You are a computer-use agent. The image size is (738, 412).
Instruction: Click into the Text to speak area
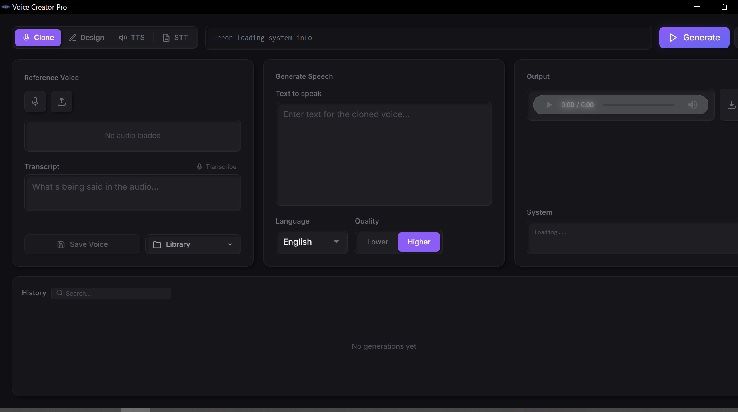click(384, 154)
